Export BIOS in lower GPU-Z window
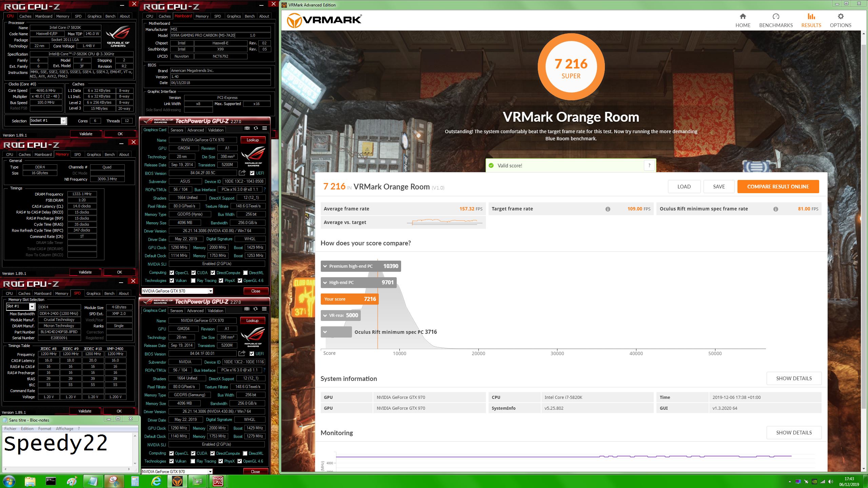The image size is (868, 488). (x=242, y=353)
